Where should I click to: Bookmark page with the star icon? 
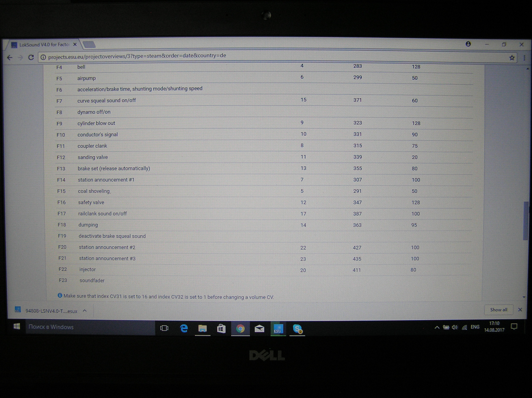coord(512,58)
